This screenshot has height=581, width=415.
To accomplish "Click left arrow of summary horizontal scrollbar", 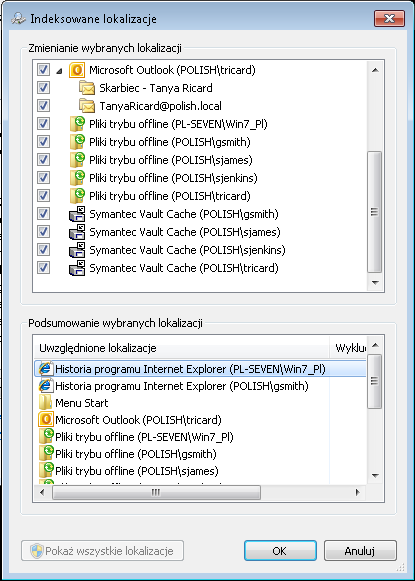I will [x=42, y=492].
